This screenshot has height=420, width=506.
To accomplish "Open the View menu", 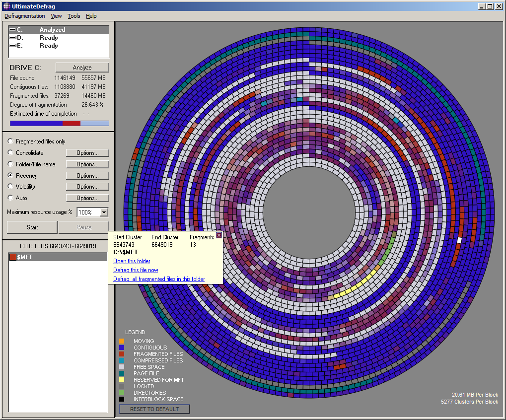I will 56,16.
